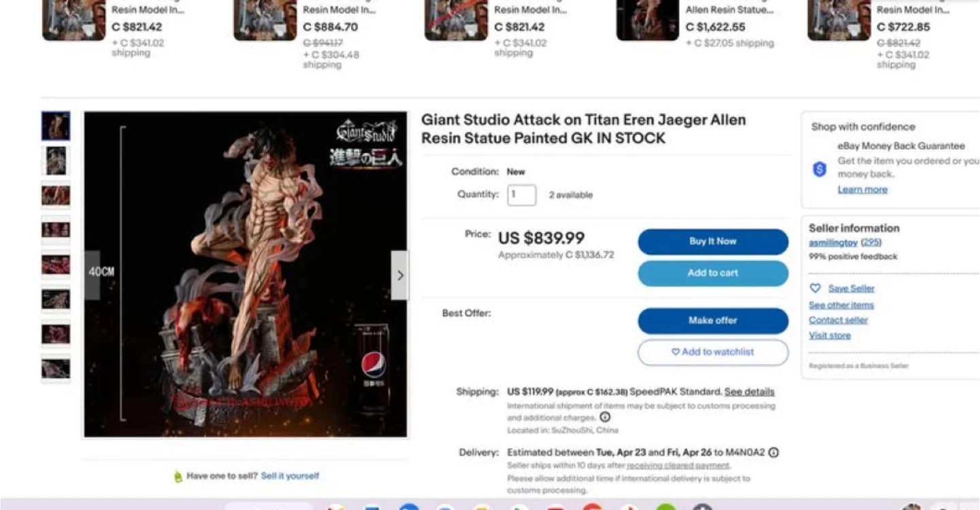
Task: Select the second statue thumbnail in gallery
Action: pyautogui.click(x=56, y=161)
